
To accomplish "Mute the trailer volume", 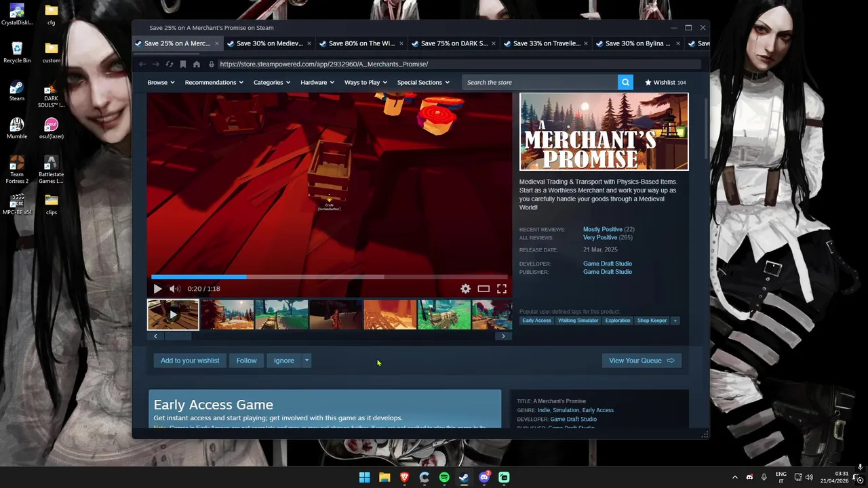I will tap(174, 289).
